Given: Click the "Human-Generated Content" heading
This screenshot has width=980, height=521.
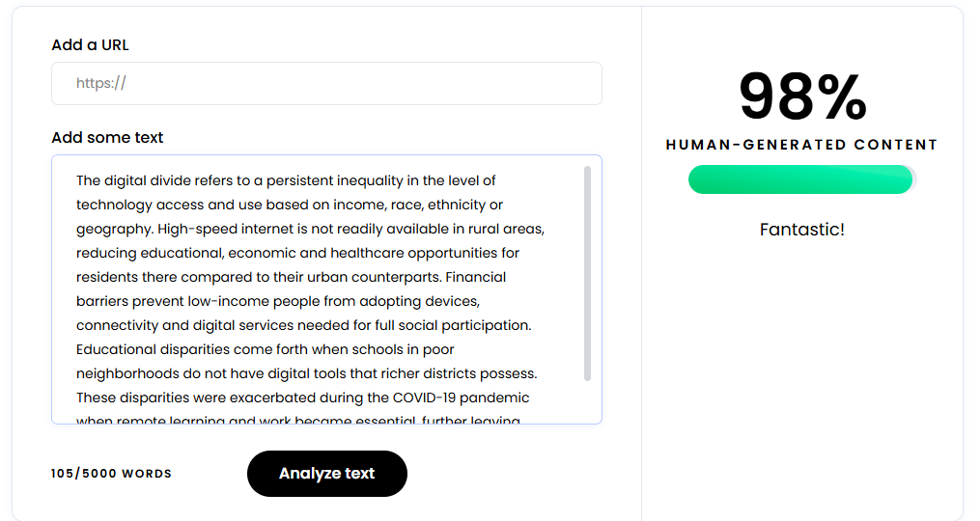Looking at the screenshot, I should tap(801, 145).
